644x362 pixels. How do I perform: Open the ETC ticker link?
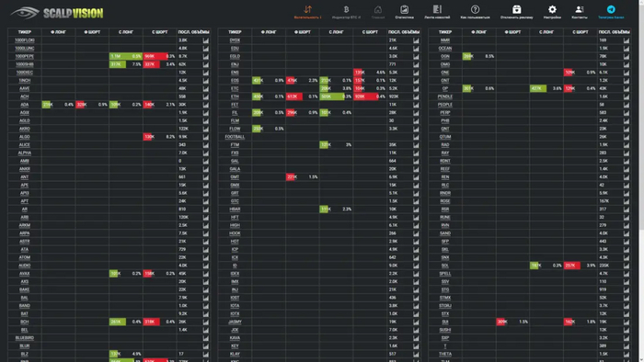(235, 88)
